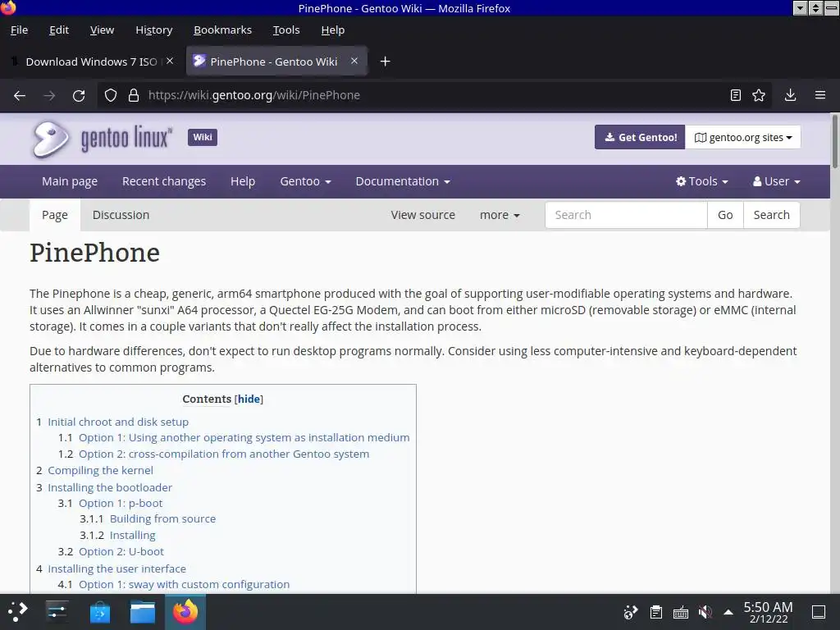
Task: Go to wiki Main page
Action: (70, 181)
